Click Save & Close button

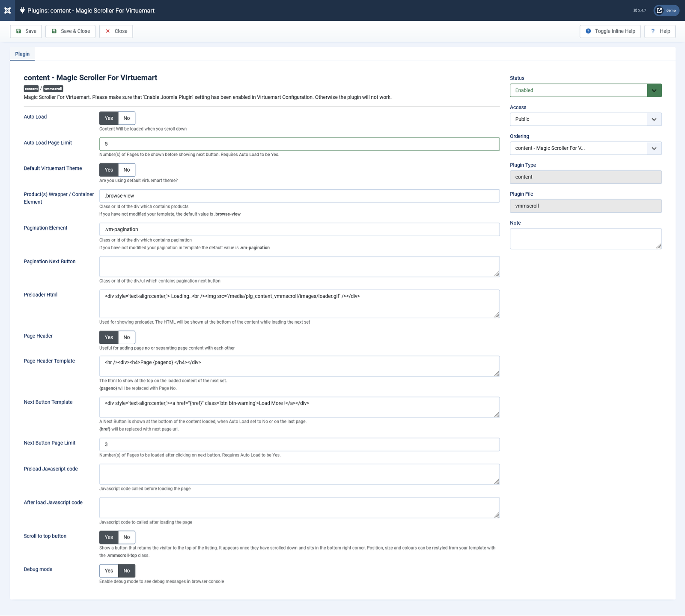pos(71,31)
